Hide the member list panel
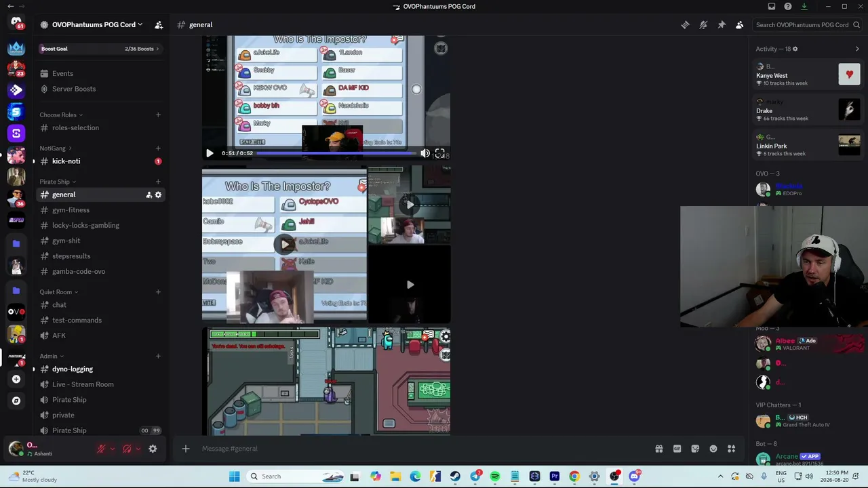This screenshot has height=488, width=868. [x=739, y=25]
